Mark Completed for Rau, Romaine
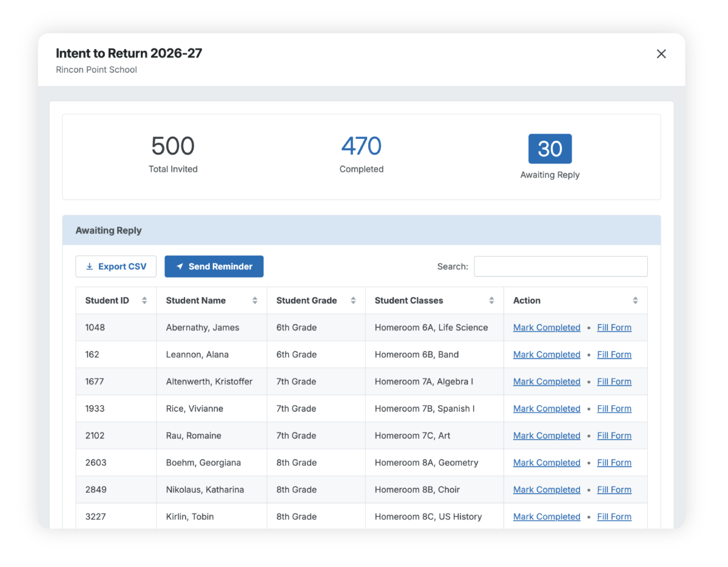The height and width of the screenshot is (567, 728). (547, 435)
